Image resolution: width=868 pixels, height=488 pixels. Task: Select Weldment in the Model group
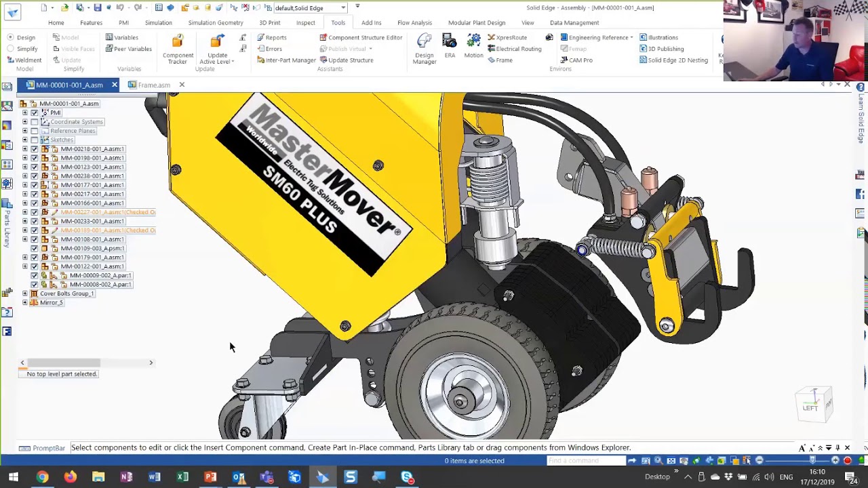[24, 60]
